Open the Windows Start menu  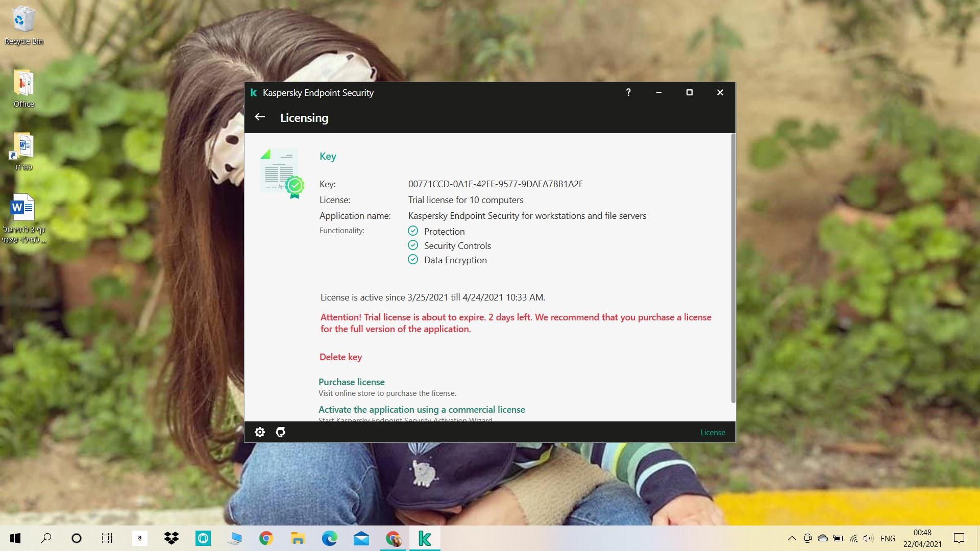click(15, 538)
